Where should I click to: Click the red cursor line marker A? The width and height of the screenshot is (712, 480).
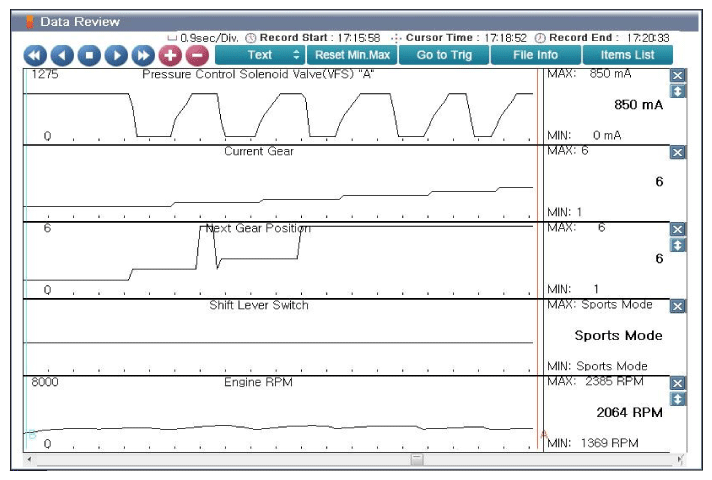543,435
